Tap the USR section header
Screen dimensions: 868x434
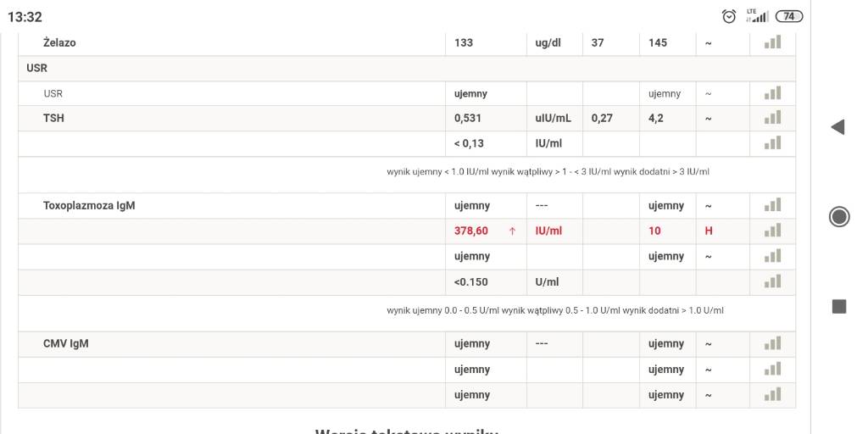[36, 68]
